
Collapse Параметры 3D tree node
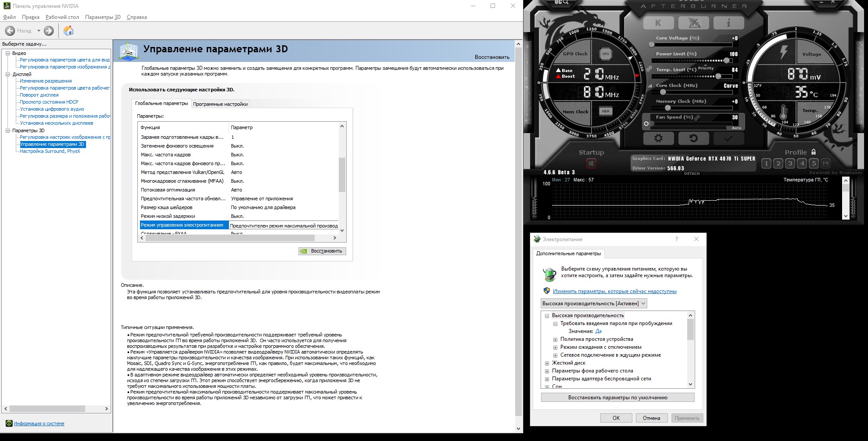point(7,130)
